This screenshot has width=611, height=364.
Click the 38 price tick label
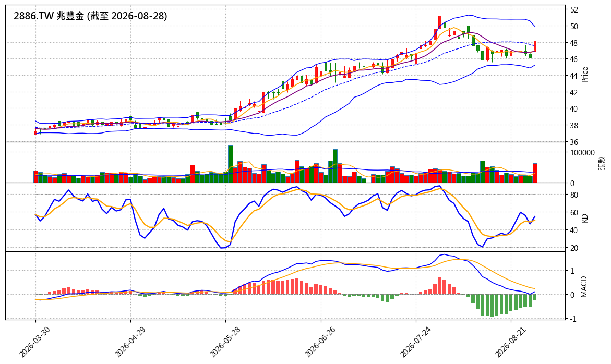click(x=574, y=125)
